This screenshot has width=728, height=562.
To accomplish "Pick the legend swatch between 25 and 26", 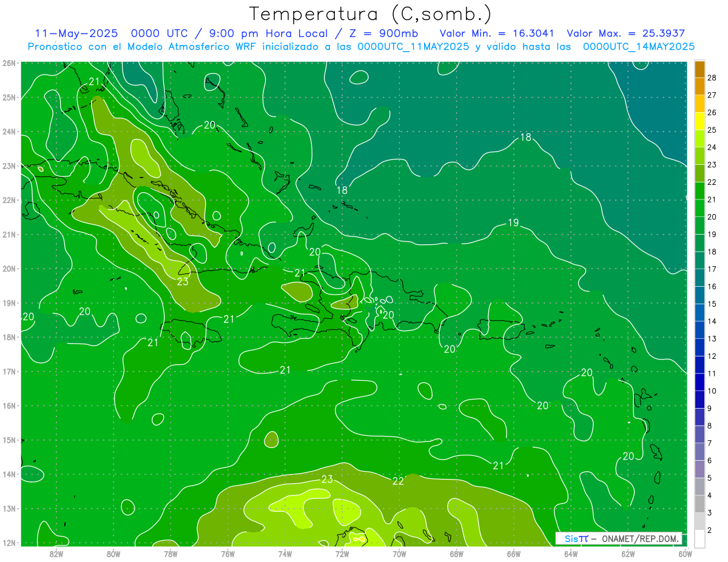I will pos(699,121).
